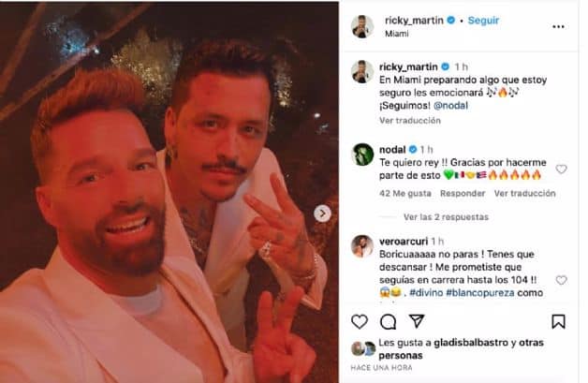Screen dimensions: 588x383
Task: Like nodal's comment with the small heart
Action: pyautogui.click(x=561, y=169)
